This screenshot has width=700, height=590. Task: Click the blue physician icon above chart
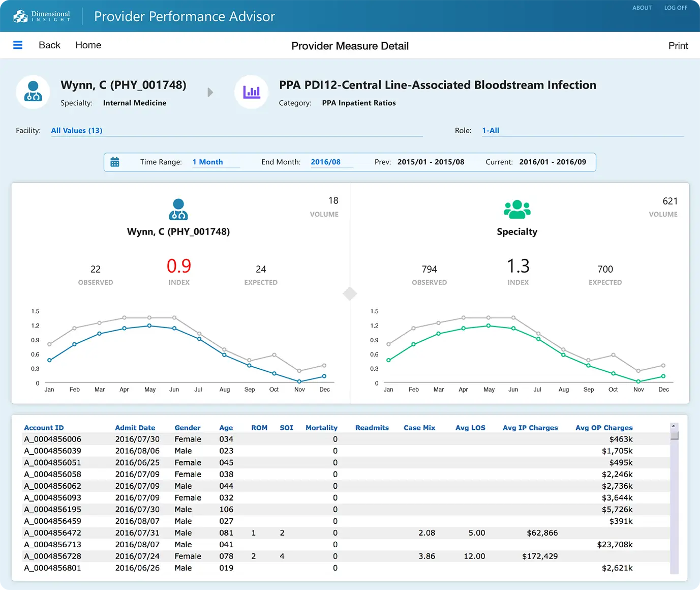pos(178,209)
